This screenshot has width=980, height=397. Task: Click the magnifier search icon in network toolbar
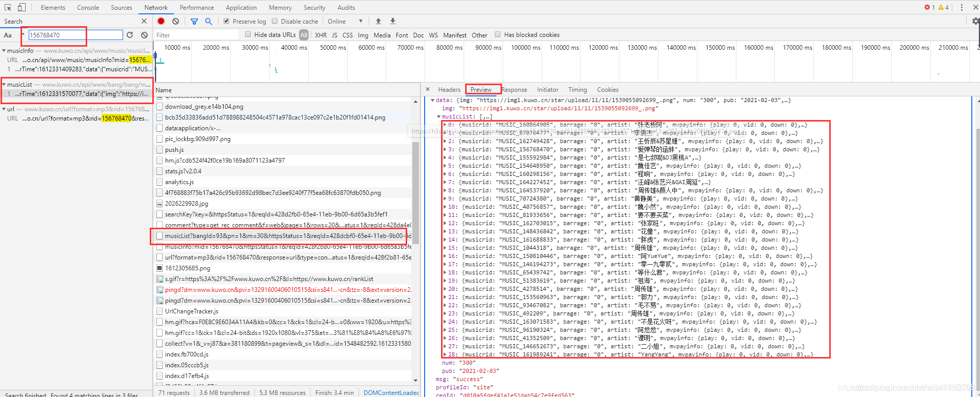209,21
